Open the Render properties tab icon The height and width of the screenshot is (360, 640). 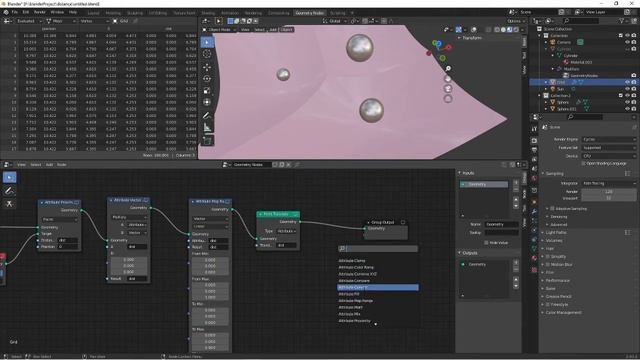pyautogui.click(x=534, y=140)
